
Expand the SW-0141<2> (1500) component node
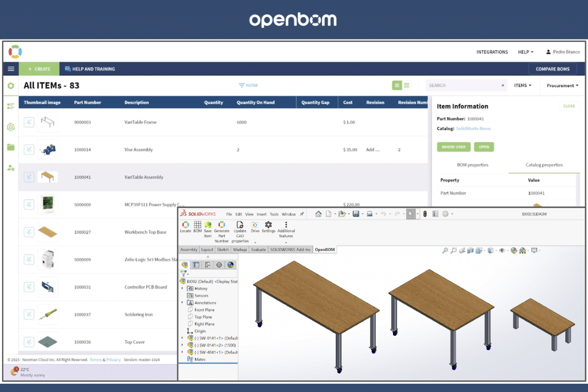coord(183,345)
